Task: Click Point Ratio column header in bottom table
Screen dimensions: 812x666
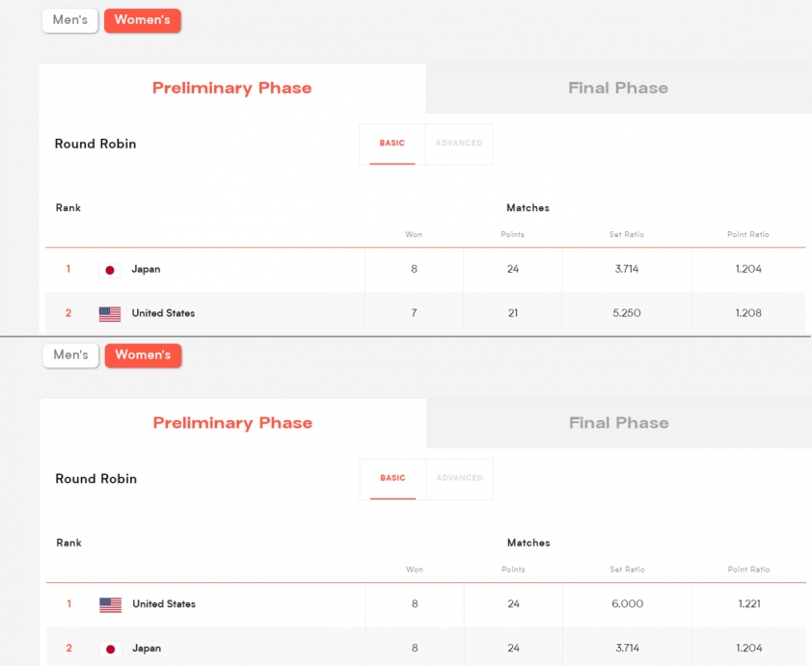Action: pyautogui.click(x=748, y=570)
